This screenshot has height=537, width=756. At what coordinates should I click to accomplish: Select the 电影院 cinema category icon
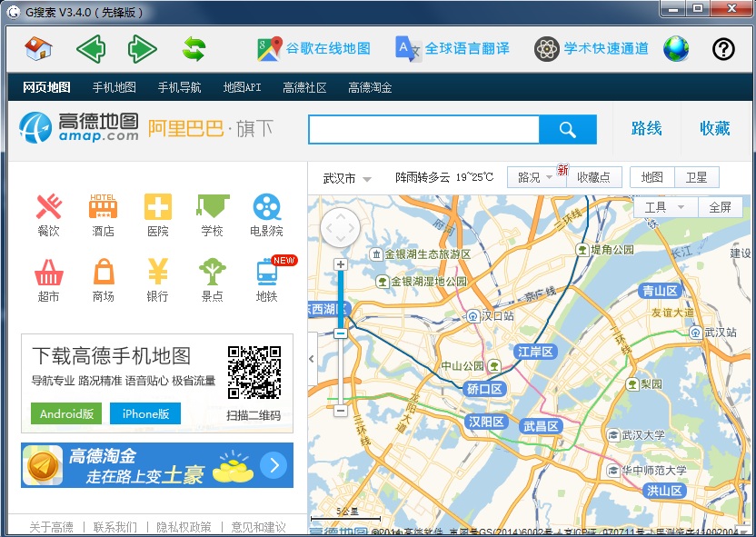tap(266, 215)
